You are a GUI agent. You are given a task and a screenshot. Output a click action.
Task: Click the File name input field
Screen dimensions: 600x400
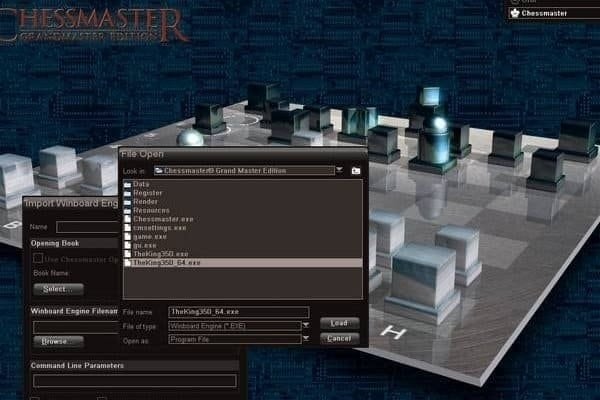(x=238, y=312)
